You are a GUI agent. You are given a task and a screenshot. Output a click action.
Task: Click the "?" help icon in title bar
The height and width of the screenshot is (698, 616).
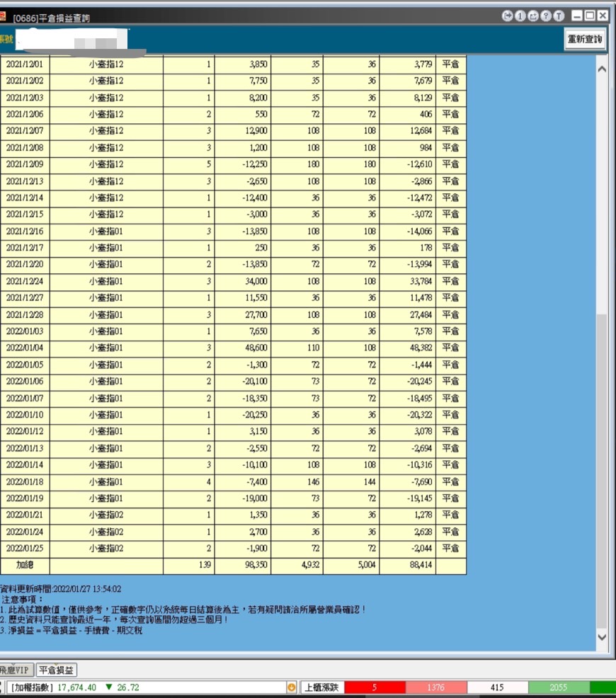545,16
